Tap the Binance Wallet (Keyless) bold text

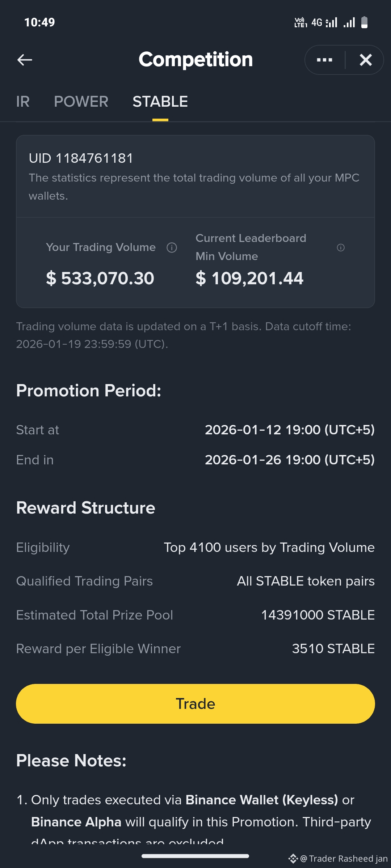[262, 800]
